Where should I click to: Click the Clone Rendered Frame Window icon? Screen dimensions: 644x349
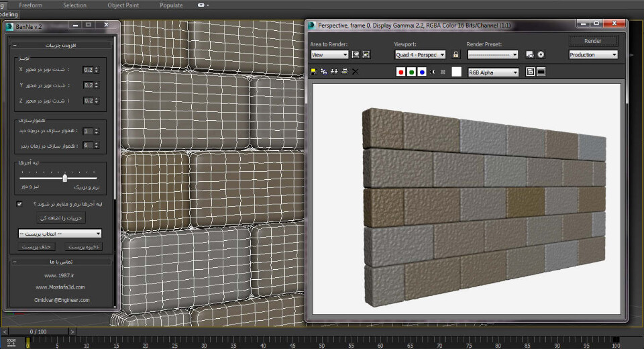334,72
